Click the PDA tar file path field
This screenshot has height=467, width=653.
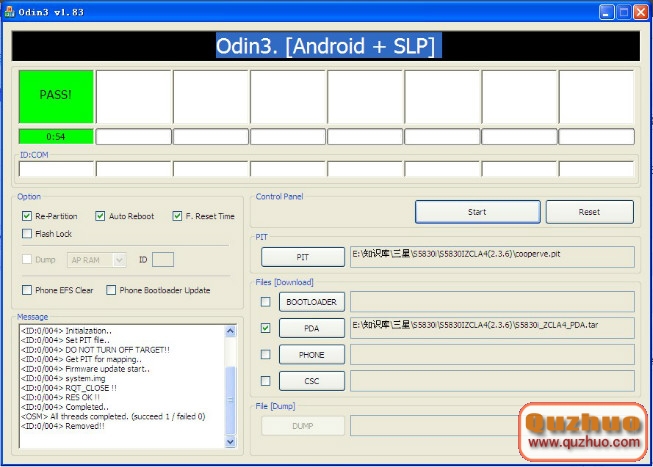492,328
